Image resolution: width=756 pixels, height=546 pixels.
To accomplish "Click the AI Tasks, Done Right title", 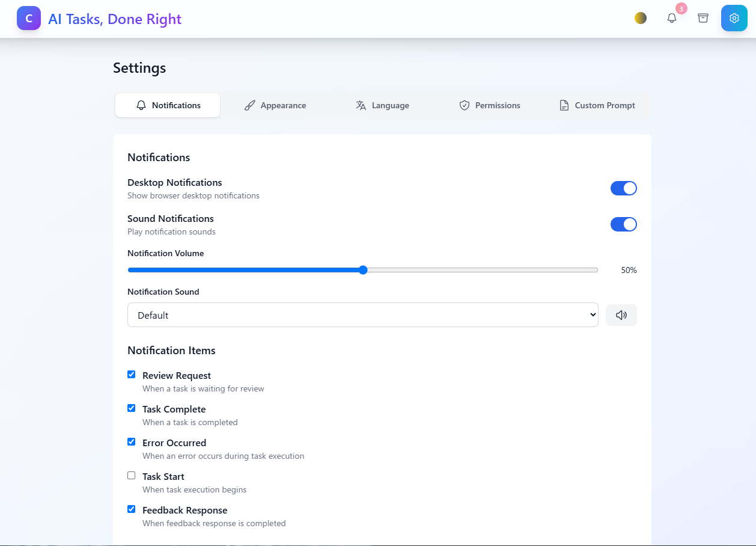I will [115, 19].
